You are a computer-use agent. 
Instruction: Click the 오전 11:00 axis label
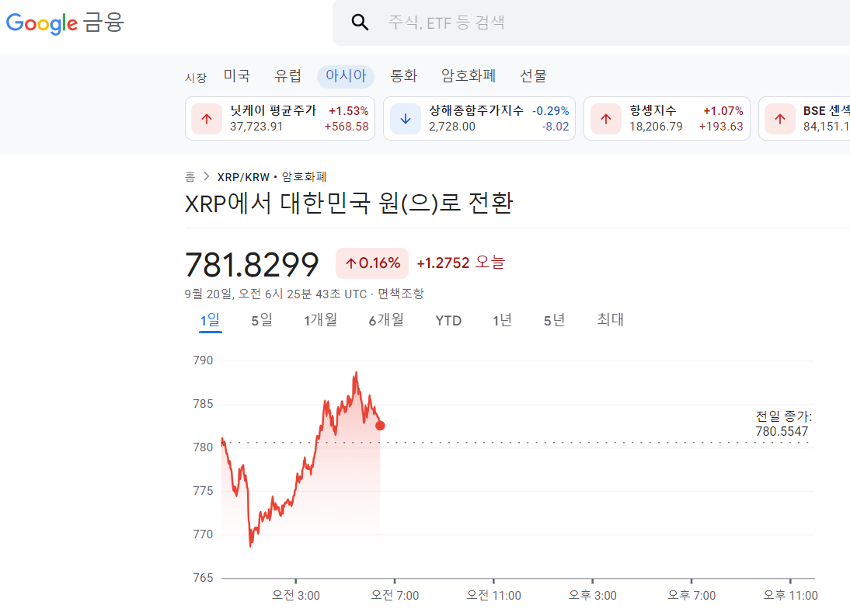click(494, 595)
